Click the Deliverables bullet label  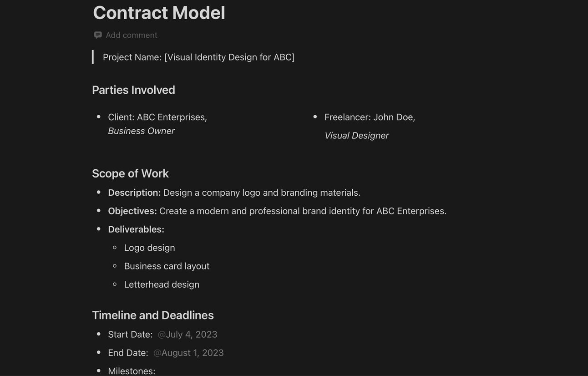[x=136, y=229]
